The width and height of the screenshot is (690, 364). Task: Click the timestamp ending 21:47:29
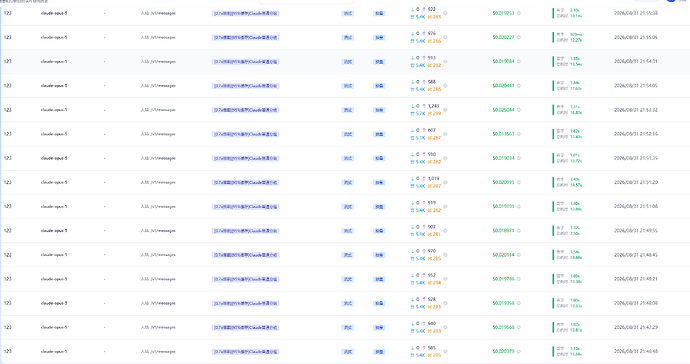(x=636, y=327)
